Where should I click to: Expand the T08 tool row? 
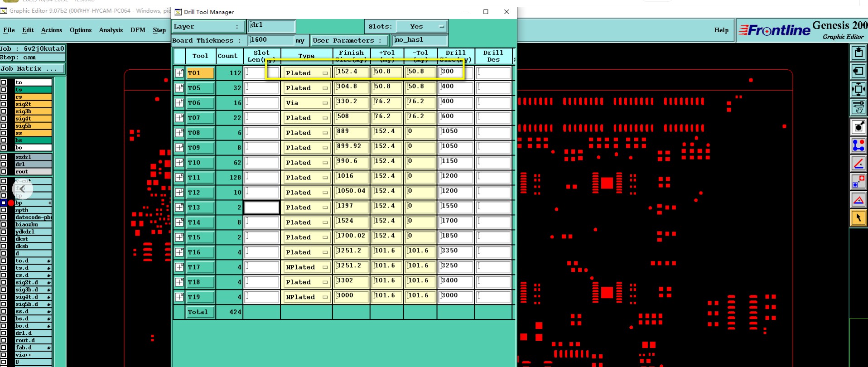click(x=179, y=133)
